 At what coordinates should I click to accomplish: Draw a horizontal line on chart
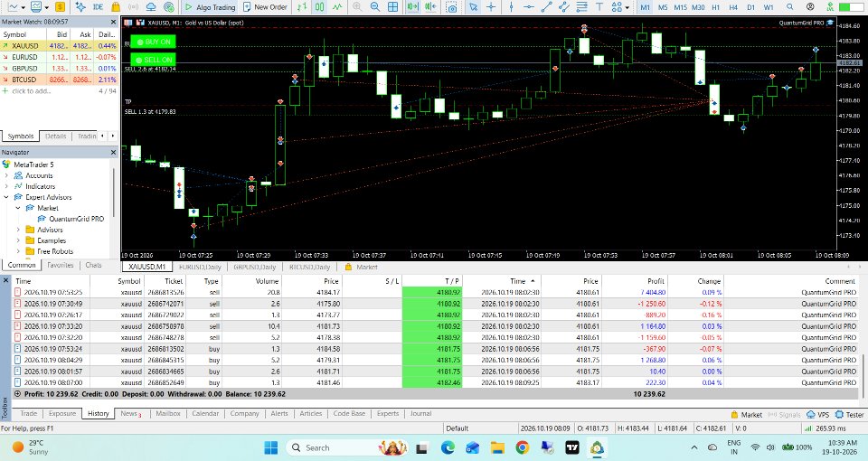point(529,7)
